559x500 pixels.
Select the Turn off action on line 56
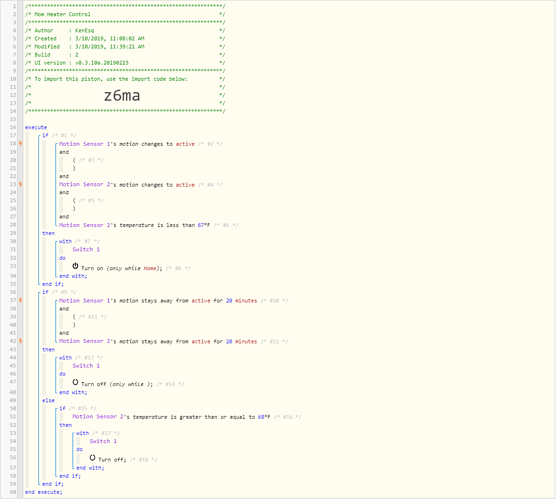pos(112,460)
